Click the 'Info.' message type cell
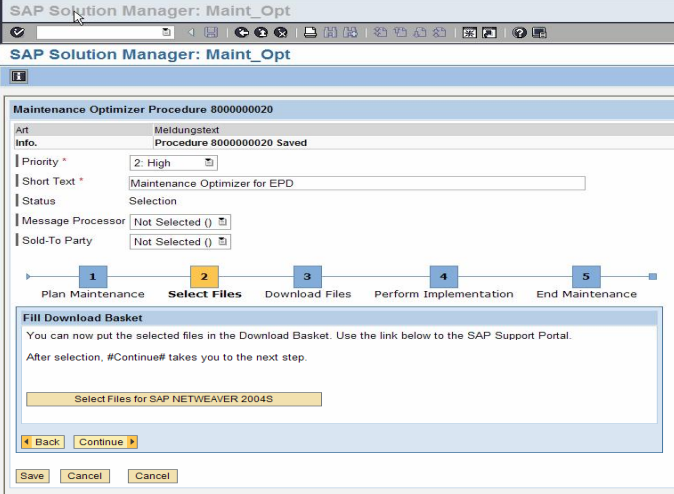 [x=26, y=143]
